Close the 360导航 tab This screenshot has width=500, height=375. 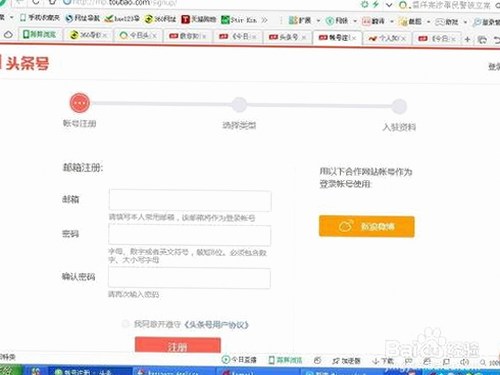(x=104, y=35)
